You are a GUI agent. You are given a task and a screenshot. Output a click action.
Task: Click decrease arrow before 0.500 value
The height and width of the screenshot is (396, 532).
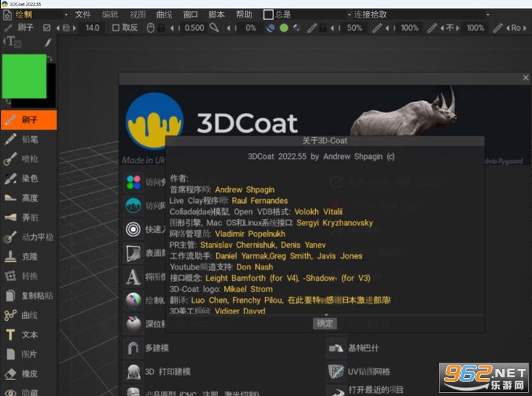[172, 28]
